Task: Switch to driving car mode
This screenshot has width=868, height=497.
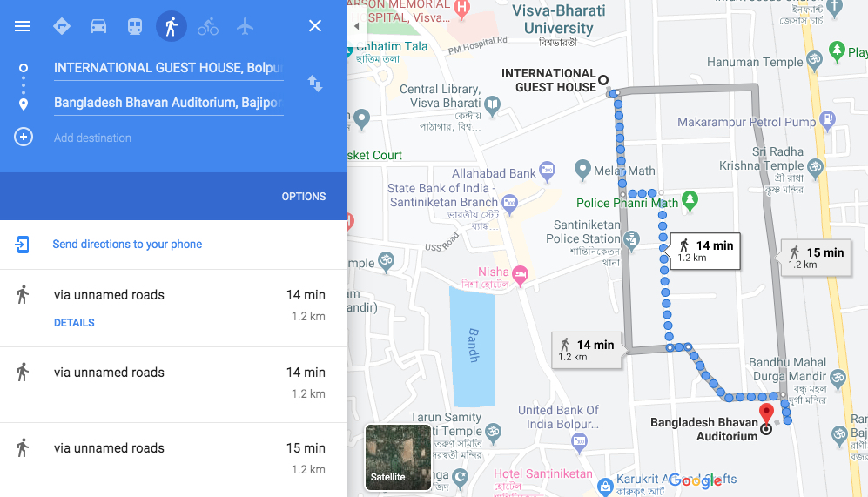Action: (98, 26)
